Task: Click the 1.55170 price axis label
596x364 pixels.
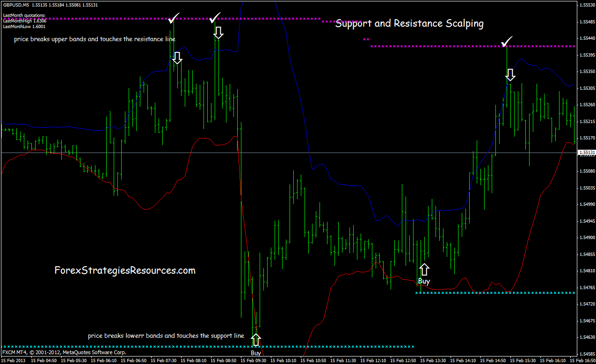Action: pyautogui.click(x=587, y=138)
